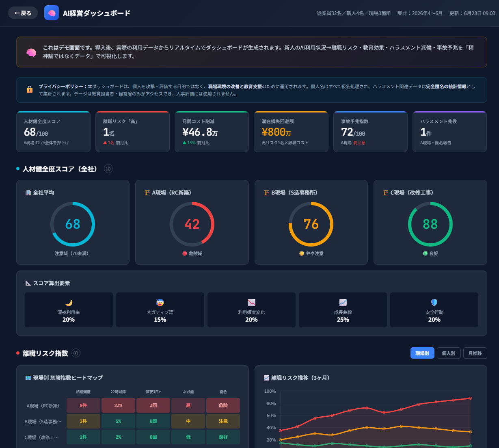Click the 成長曲線 chart icon
The height and width of the screenshot is (448, 499).
tap(343, 303)
